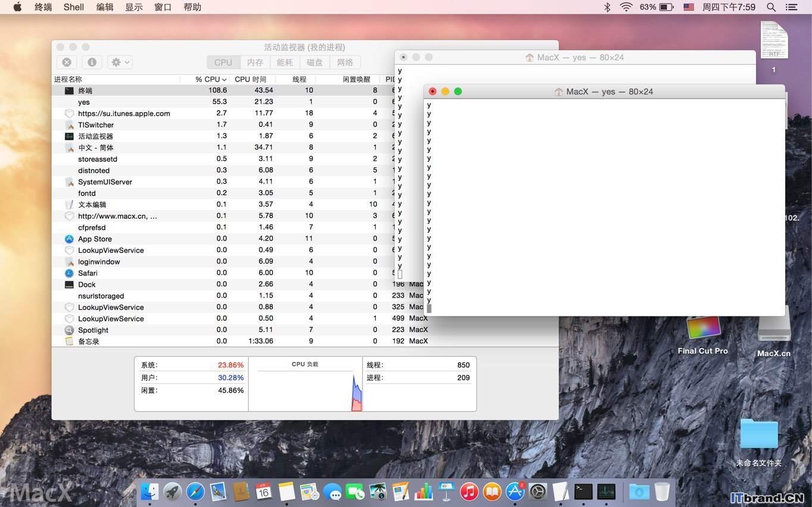Select RTF document named 1 on desktop
This screenshot has height=507, width=812.
tap(774, 48)
